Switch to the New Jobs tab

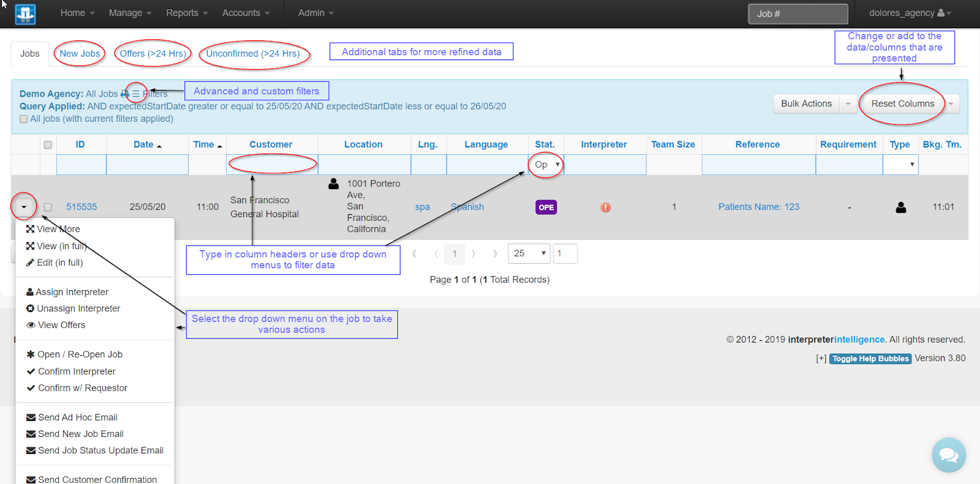click(80, 54)
